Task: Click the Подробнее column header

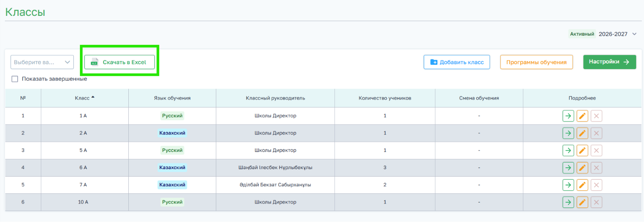Action: click(582, 98)
